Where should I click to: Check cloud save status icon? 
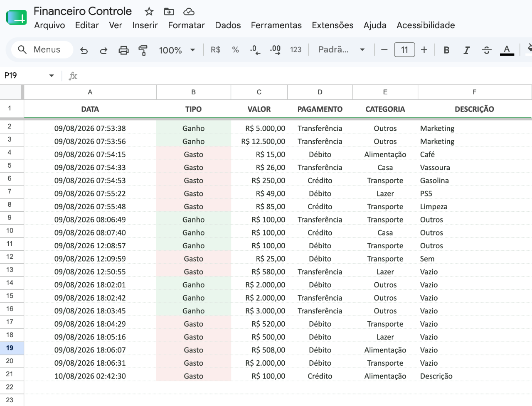pos(189,12)
